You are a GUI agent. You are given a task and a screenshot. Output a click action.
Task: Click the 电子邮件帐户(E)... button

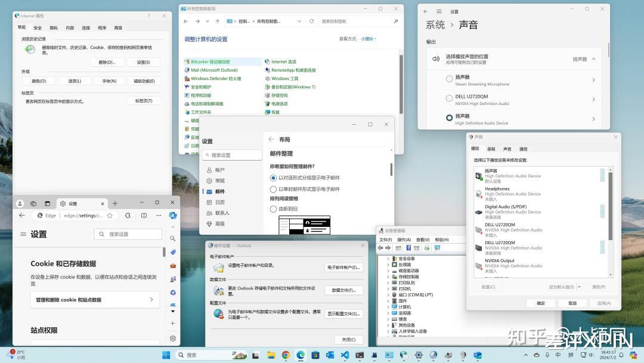click(x=344, y=267)
